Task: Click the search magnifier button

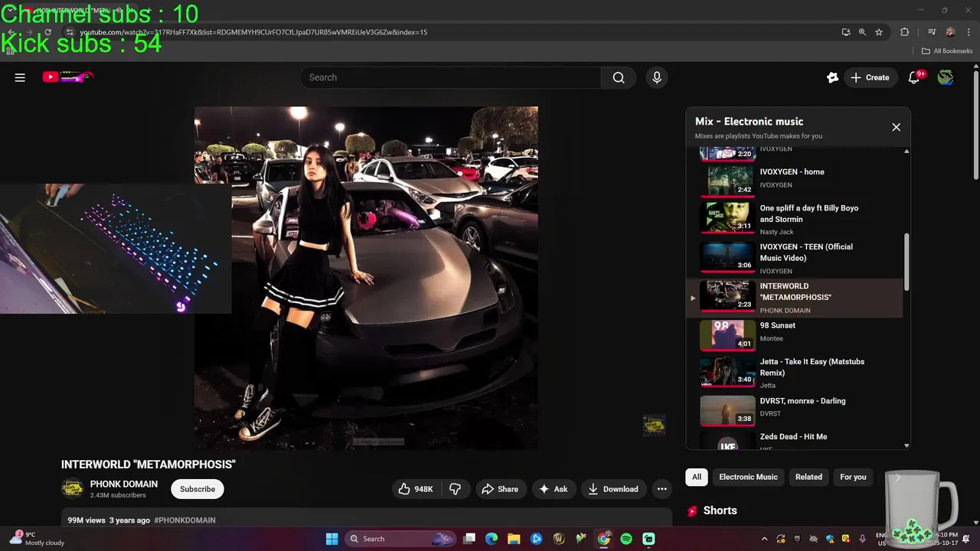Action: (x=619, y=77)
